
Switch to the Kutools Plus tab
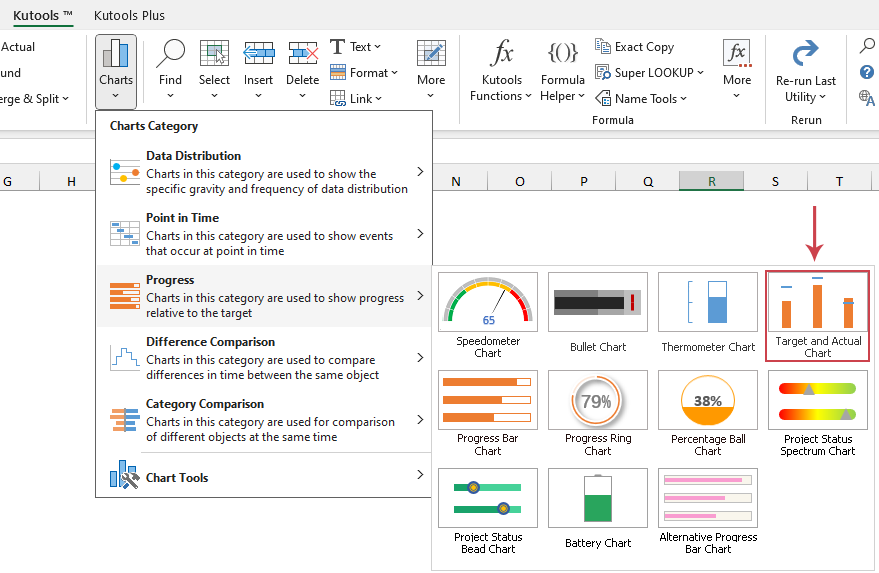click(x=129, y=15)
